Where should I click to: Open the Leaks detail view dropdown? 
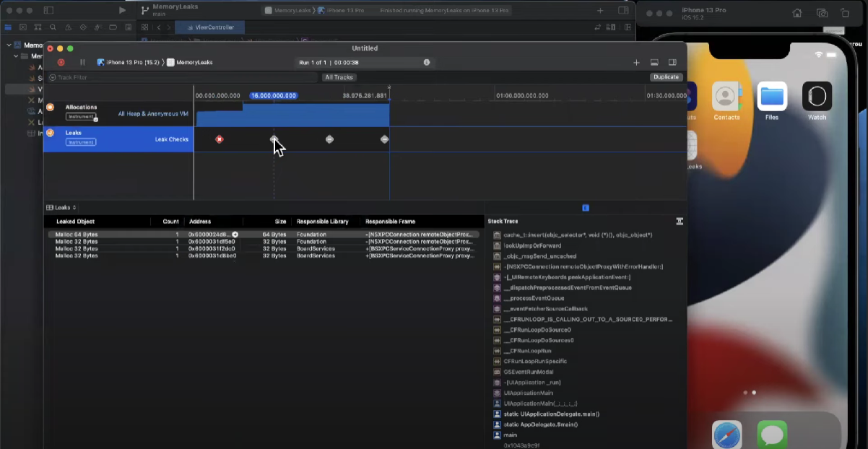coord(61,207)
